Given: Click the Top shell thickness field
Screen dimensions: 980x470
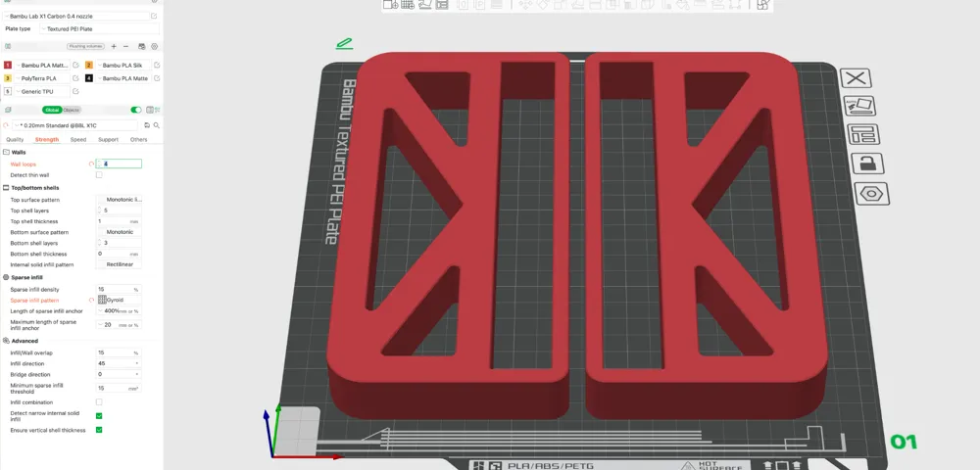Looking at the screenshot, I should (119, 221).
